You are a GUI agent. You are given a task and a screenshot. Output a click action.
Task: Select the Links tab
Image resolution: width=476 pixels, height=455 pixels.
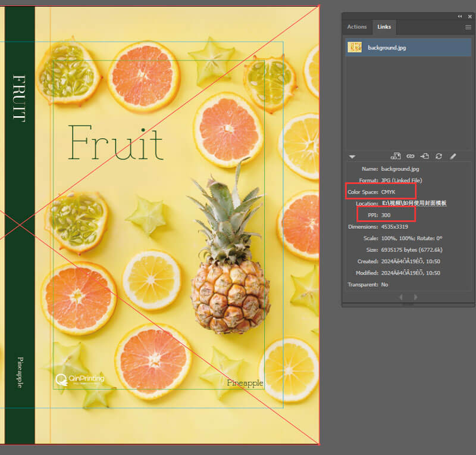[x=384, y=27]
